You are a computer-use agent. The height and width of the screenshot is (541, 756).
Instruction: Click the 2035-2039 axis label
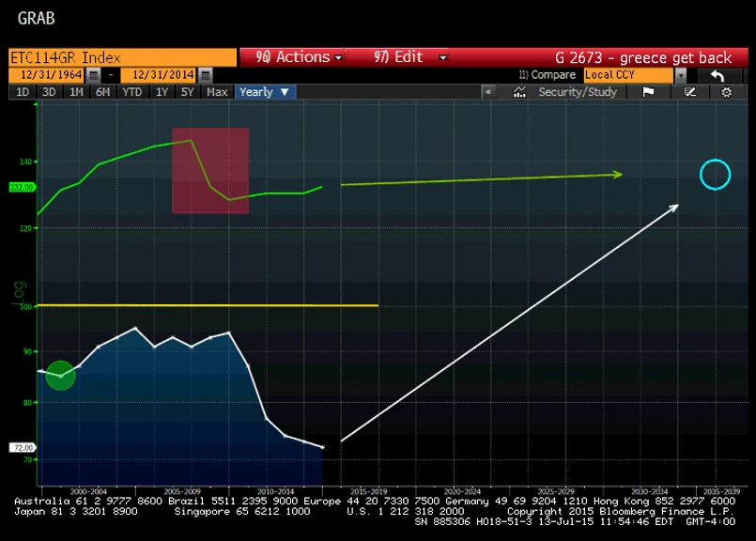(721, 491)
